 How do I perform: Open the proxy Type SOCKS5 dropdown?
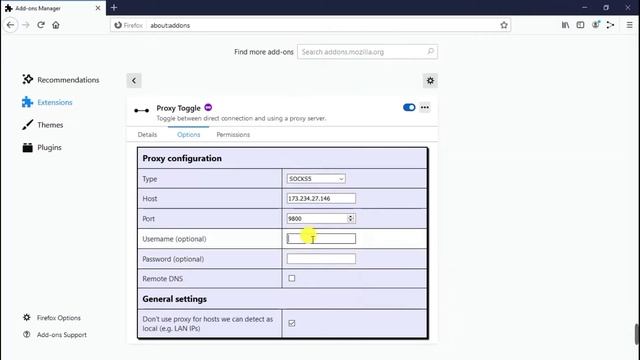(x=316, y=179)
